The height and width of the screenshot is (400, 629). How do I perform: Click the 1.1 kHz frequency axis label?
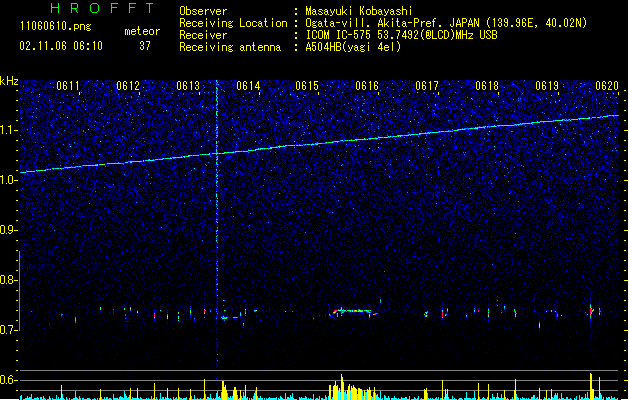tap(9, 130)
